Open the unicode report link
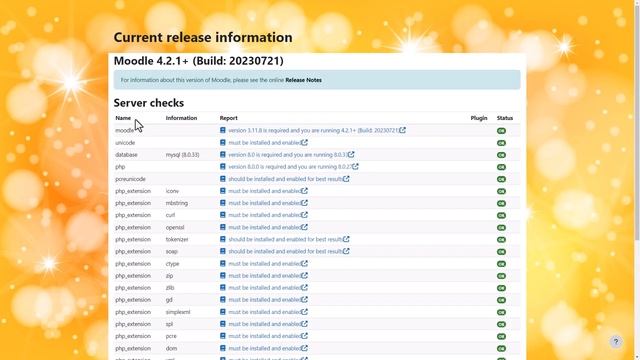Viewport: 640px width, 360px height. pos(264,143)
